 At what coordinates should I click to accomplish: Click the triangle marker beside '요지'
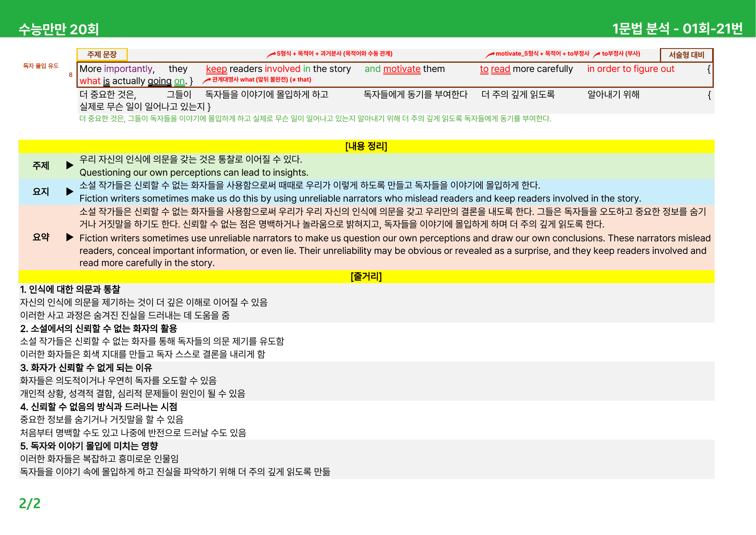point(70,192)
